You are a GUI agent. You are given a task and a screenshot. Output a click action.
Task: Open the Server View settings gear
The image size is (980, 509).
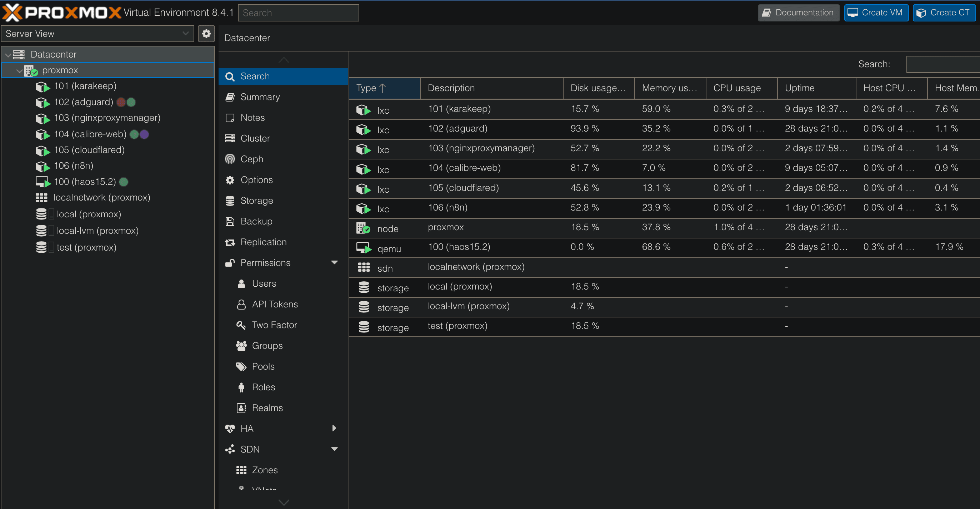pos(206,34)
